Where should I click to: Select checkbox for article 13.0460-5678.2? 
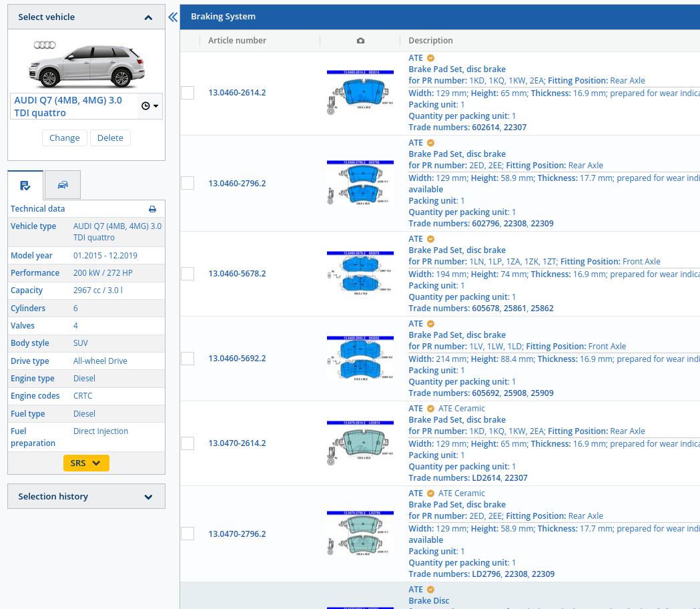[188, 274]
